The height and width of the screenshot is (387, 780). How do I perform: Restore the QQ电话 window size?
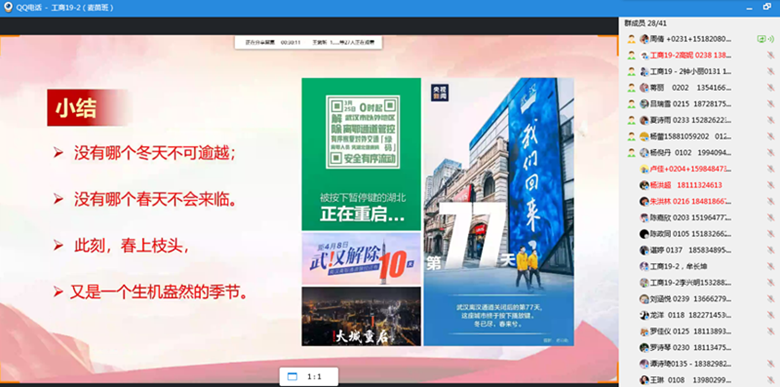coord(767,7)
